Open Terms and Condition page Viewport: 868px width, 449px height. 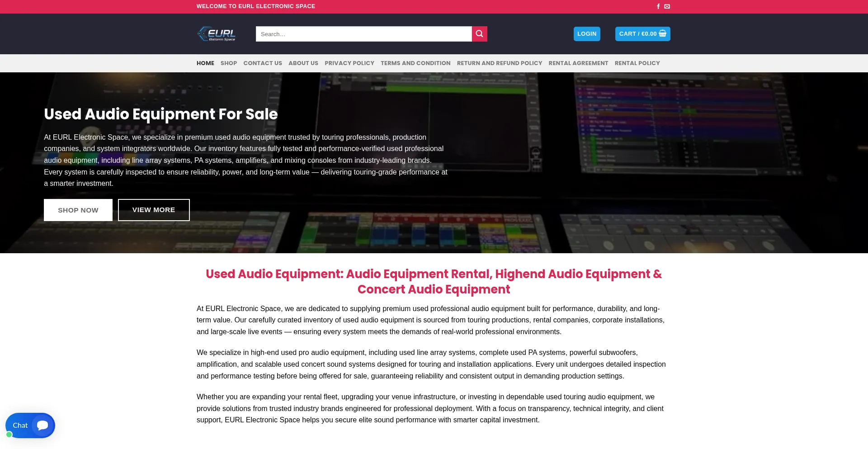click(x=415, y=63)
